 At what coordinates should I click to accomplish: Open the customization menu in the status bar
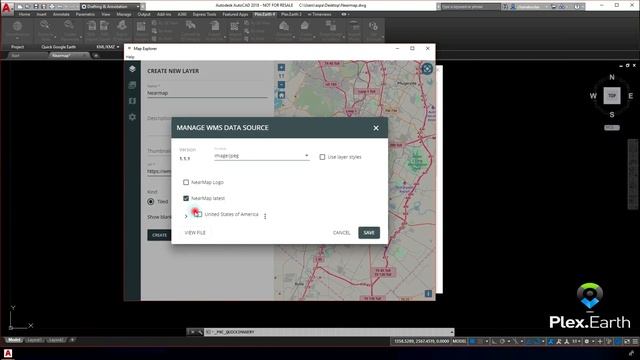pos(635,341)
